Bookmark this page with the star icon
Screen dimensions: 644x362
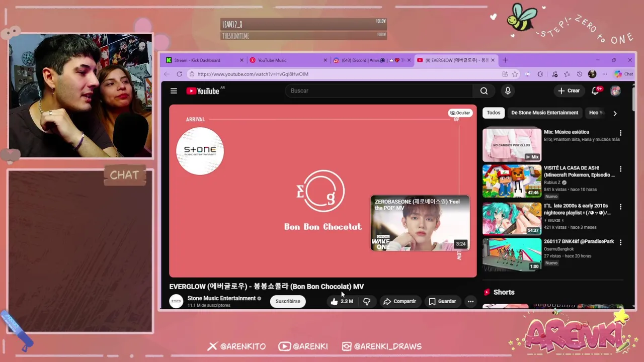(x=515, y=74)
